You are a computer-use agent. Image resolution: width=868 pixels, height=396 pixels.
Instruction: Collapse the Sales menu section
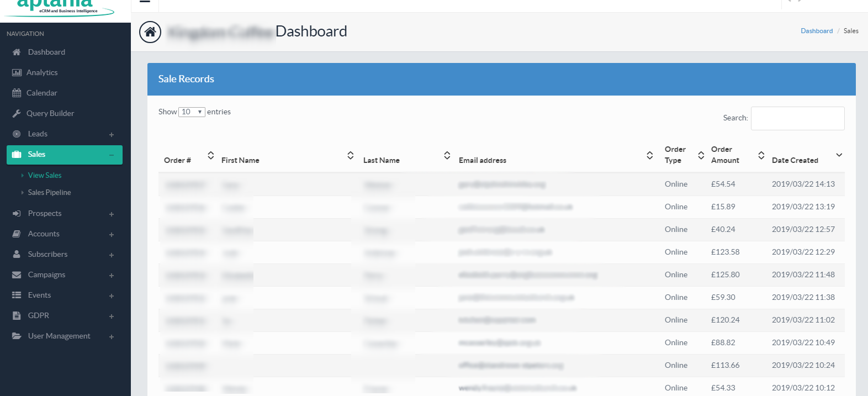(112, 155)
